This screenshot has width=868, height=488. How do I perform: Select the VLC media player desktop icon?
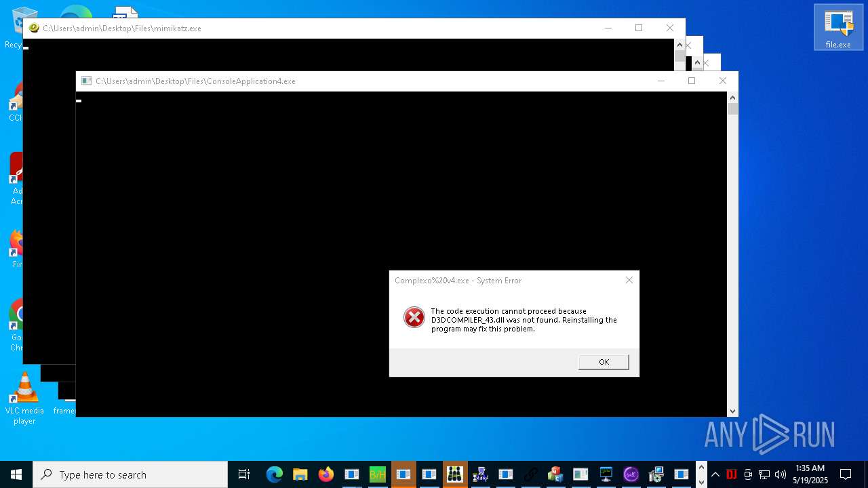pyautogui.click(x=24, y=399)
